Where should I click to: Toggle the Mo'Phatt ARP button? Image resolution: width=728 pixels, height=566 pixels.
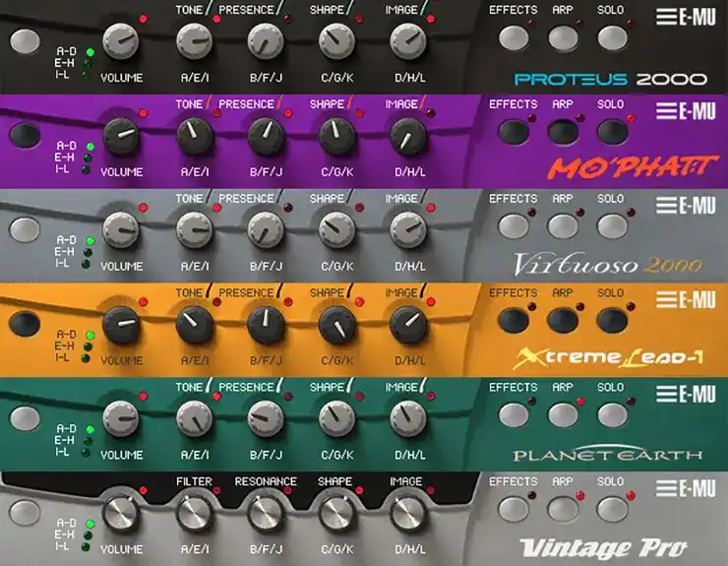click(563, 133)
